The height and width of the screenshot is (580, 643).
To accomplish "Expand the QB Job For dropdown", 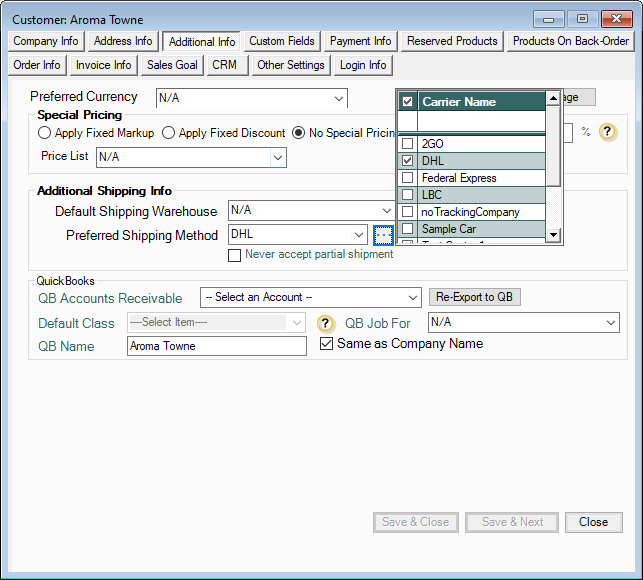I will [x=611, y=323].
